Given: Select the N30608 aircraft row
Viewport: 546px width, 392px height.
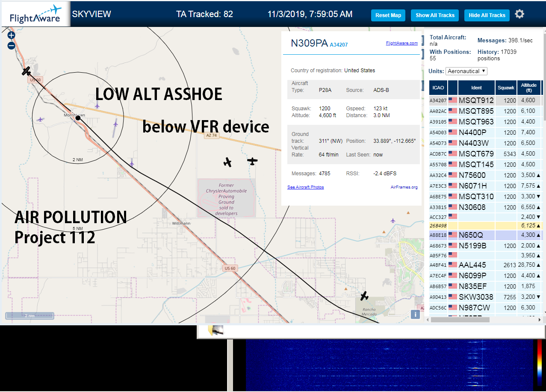Looking at the screenshot, I should (x=486, y=207).
